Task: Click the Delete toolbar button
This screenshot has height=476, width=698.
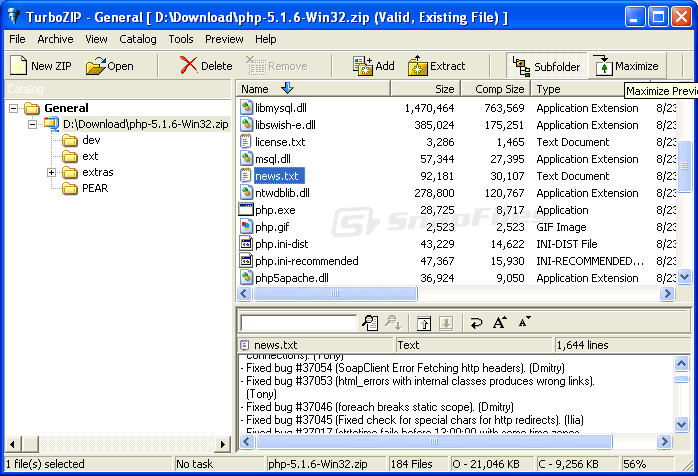Action: point(206,66)
